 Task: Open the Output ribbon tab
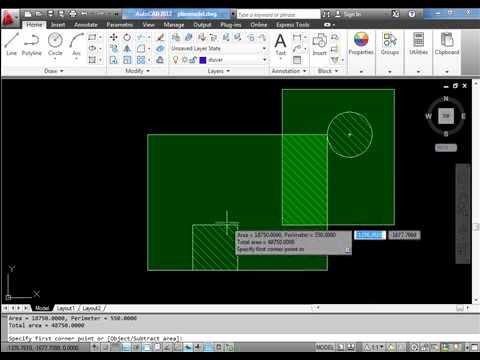[x=202, y=25]
